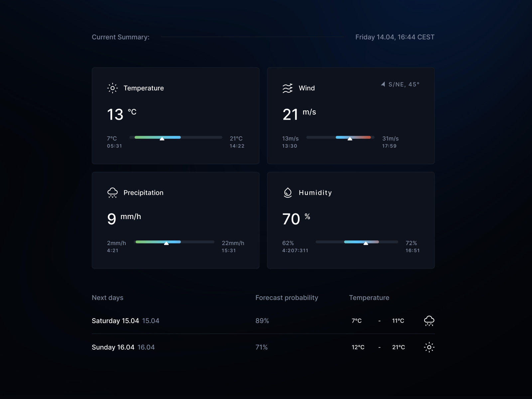Toggle the Temperature card display
532x399 pixels.
(176, 116)
